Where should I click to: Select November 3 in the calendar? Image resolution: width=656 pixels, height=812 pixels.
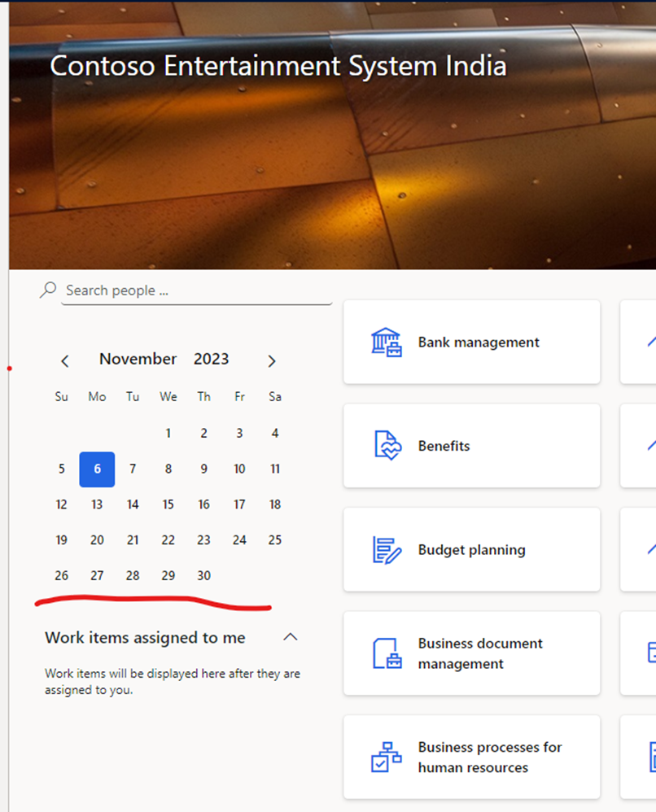coord(239,434)
